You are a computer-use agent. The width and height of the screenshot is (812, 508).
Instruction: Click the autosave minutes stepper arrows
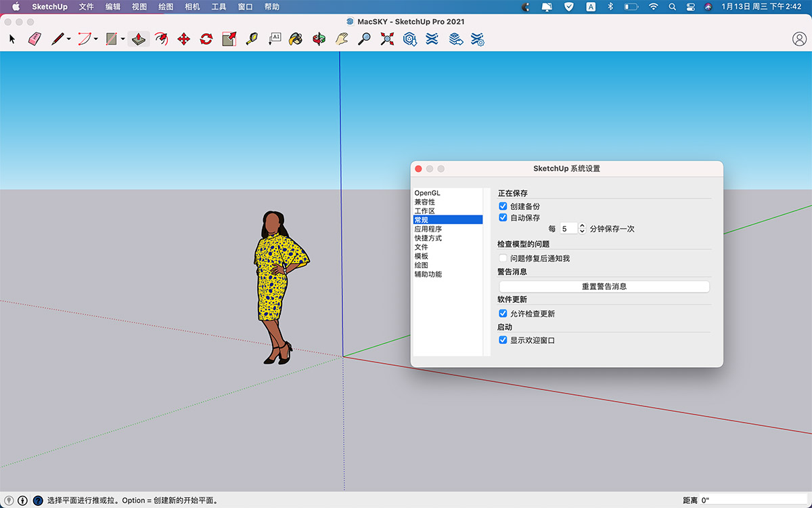click(x=582, y=229)
